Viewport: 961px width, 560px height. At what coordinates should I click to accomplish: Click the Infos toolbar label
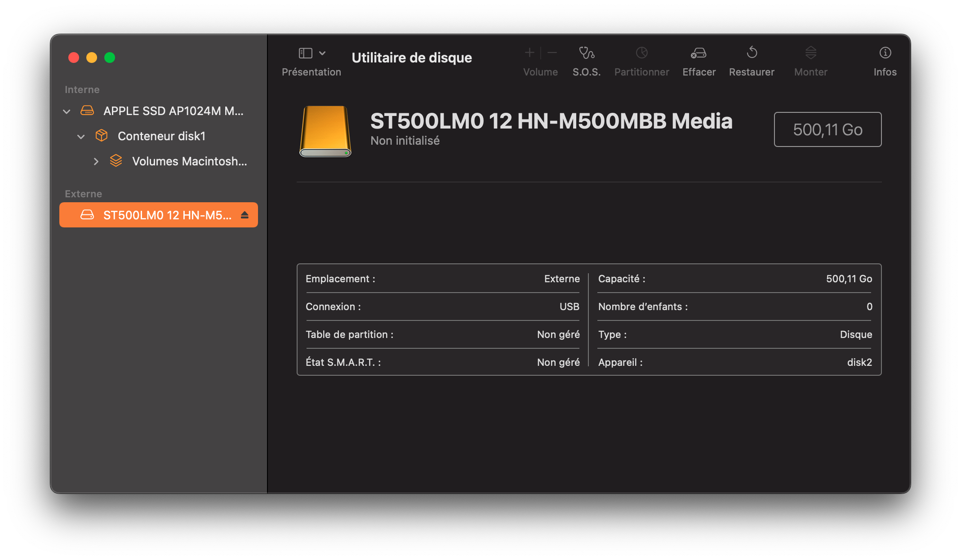(885, 72)
